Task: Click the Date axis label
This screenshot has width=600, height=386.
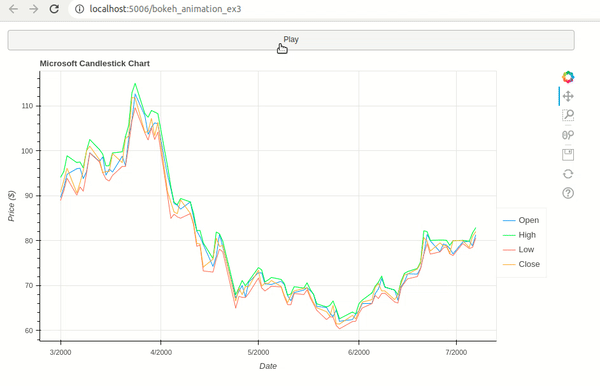Action: pyautogui.click(x=268, y=366)
